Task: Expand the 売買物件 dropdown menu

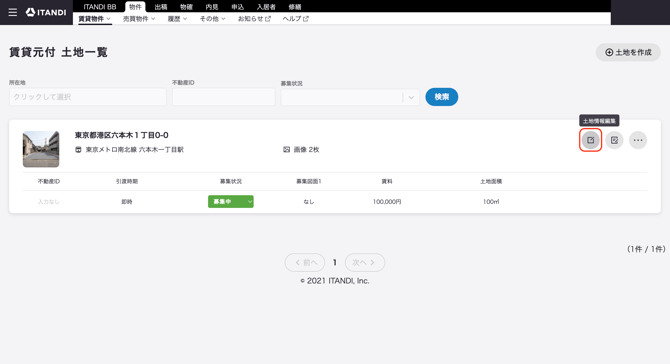Action: [139, 19]
